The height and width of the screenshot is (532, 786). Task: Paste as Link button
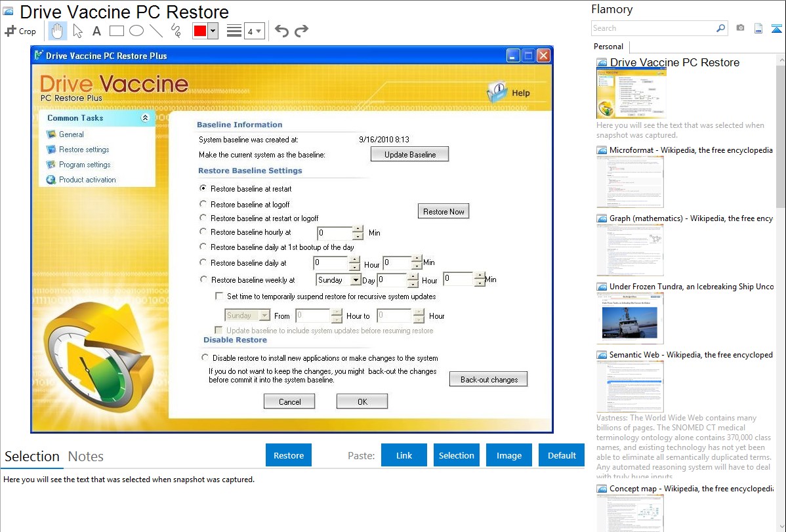404,455
